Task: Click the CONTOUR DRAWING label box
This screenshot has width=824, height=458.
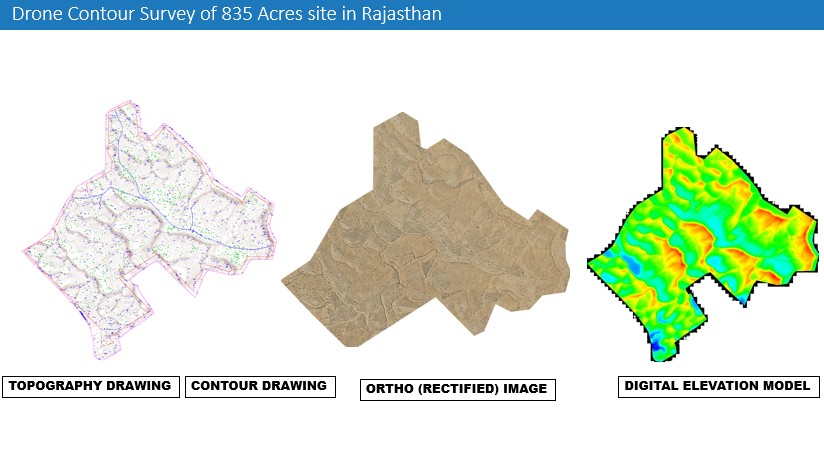Action: (259, 386)
